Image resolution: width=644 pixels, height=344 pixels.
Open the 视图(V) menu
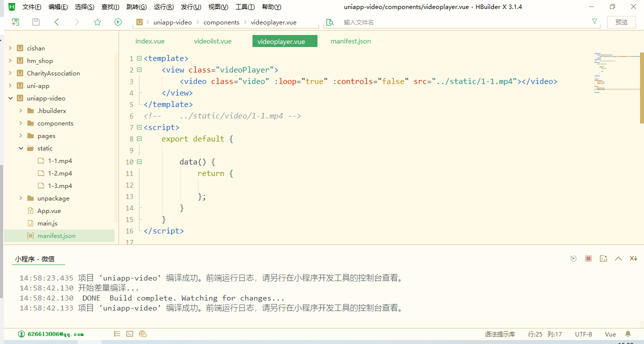pyautogui.click(x=218, y=7)
